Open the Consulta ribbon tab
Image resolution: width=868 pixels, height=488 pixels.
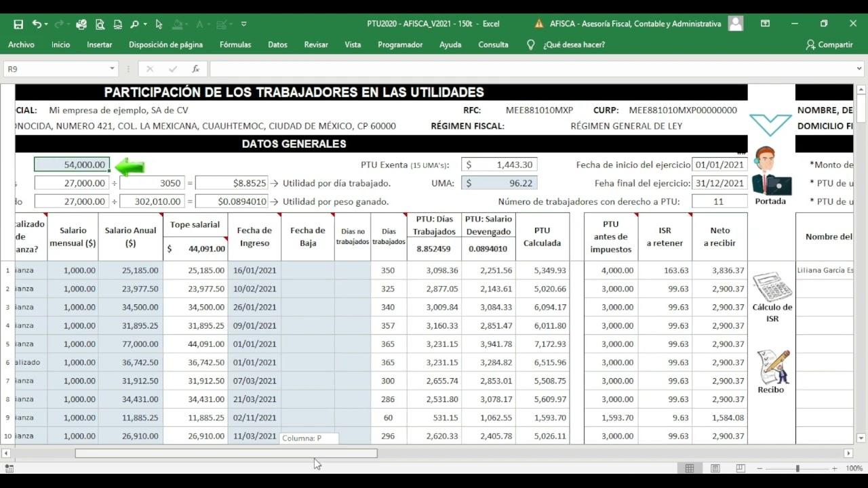(x=493, y=45)
